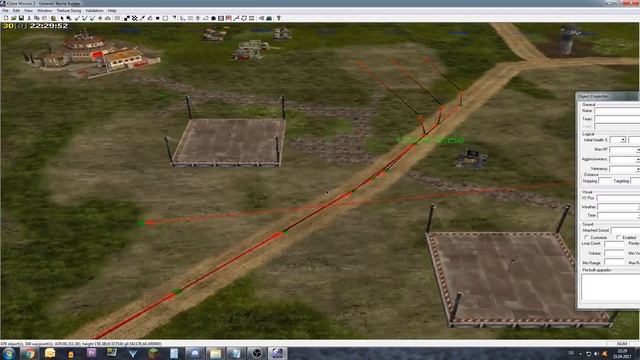640x360 pixels.
Task: Open the Help menu
Action: coord(112,11)
